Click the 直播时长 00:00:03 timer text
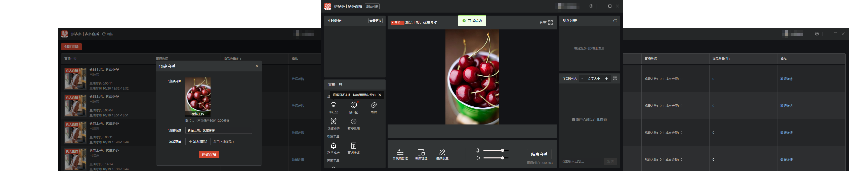 [540, 163]
